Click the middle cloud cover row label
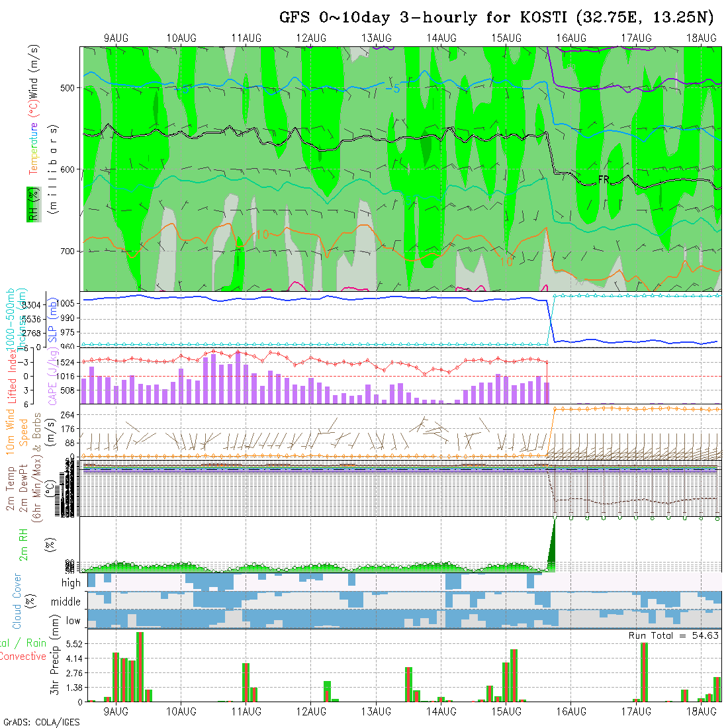Viewport: 728px width, 728px height. coord(66,602)
